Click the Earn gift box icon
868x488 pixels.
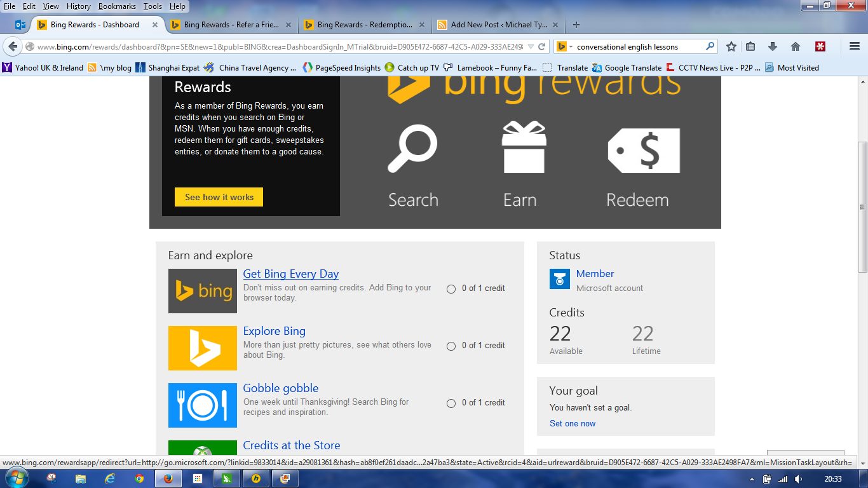pyautogui.click(x=524, y=147)
